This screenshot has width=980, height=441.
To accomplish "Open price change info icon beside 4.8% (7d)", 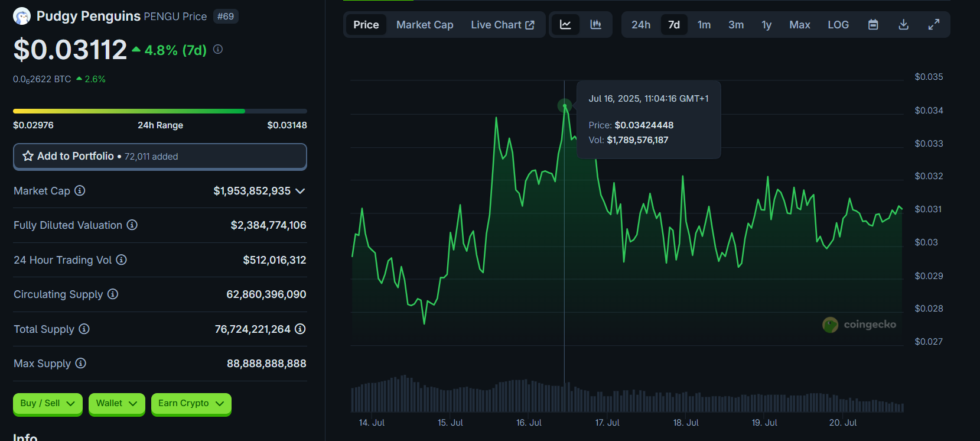I will 218,49.
